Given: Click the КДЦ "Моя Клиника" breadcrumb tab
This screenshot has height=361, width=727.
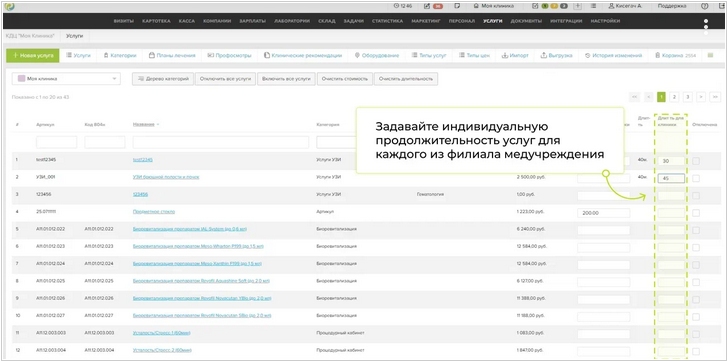Looking at the screenshot, I should [30, 36].
